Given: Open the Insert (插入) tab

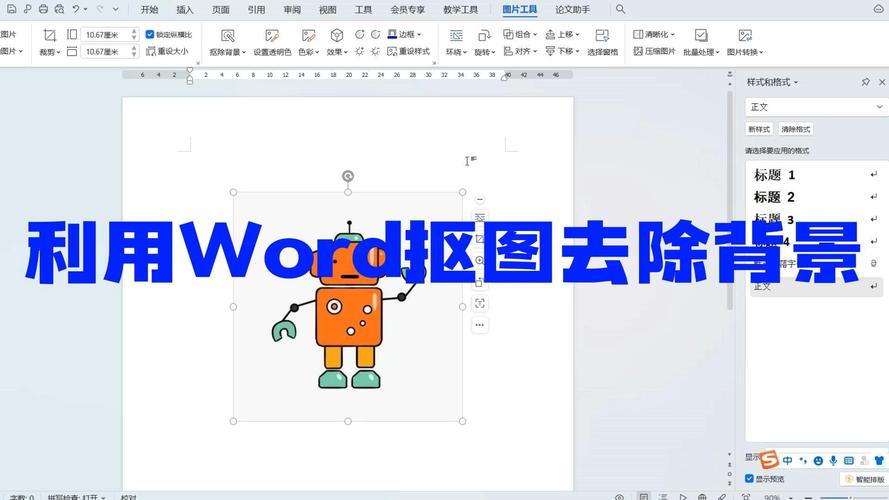Looking at the screenshot, I should tap(185, 10).
